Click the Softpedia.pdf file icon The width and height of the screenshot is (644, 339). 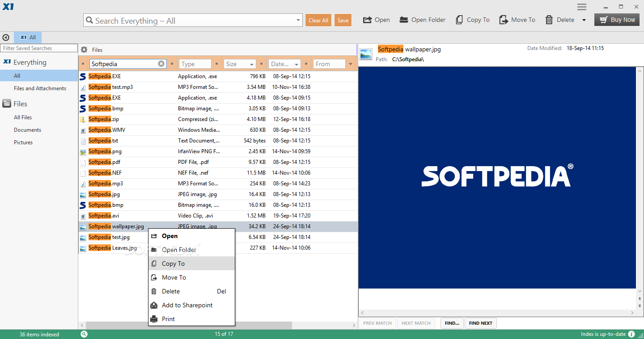83,162
